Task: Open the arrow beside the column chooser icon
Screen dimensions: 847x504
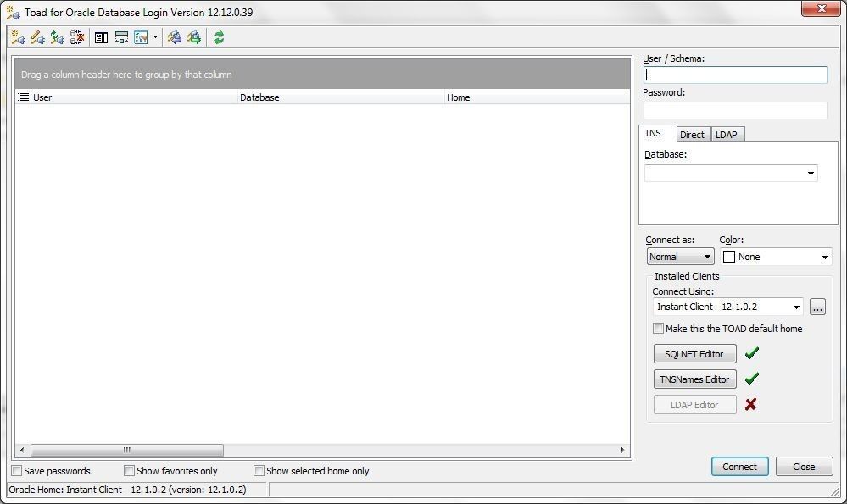Action: [155, 37]
